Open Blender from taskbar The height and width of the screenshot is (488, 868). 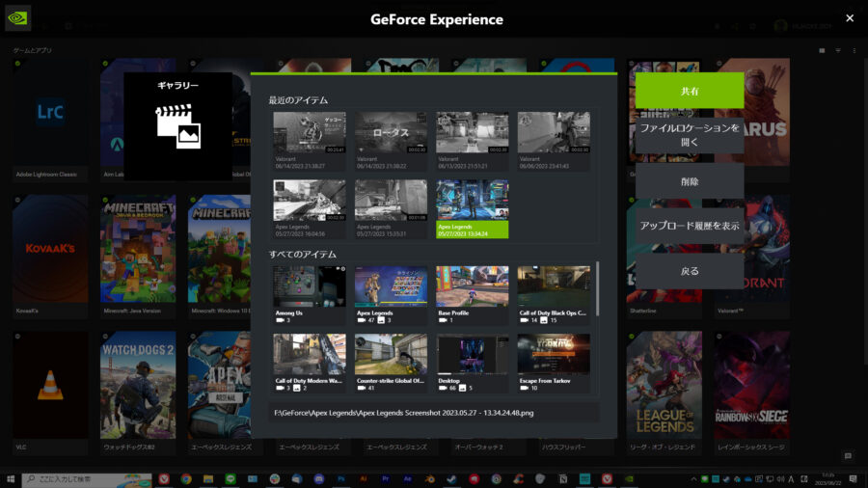click(429, 479)
